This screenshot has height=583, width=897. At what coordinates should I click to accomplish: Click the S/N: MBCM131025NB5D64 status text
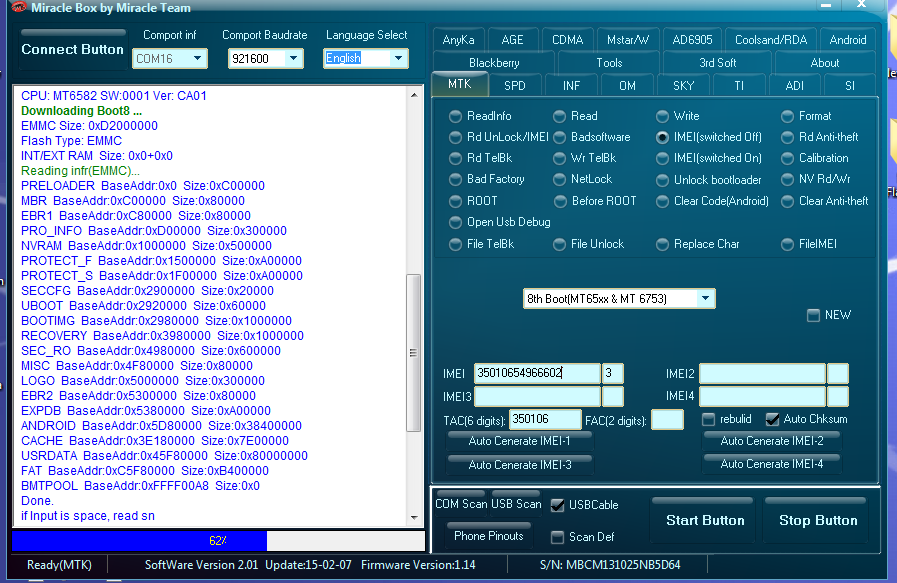(x=610, y=565)
